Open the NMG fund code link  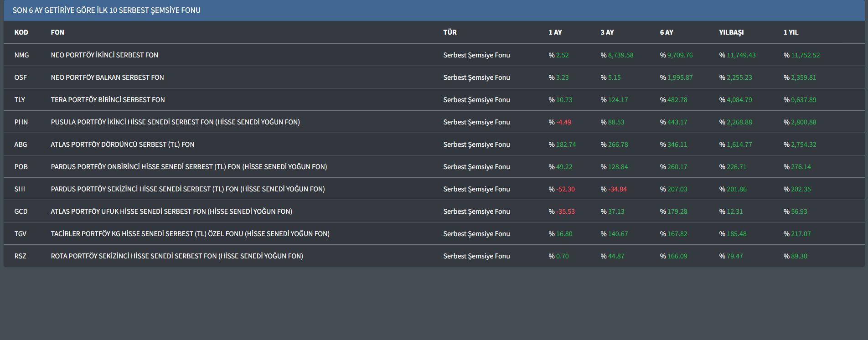(x=21, y=55)
